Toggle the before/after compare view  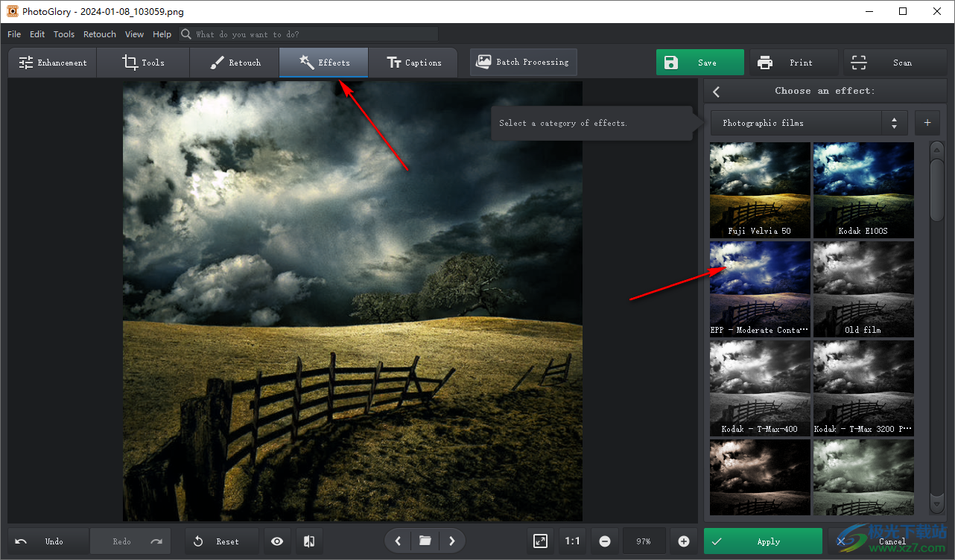point(309,541)
